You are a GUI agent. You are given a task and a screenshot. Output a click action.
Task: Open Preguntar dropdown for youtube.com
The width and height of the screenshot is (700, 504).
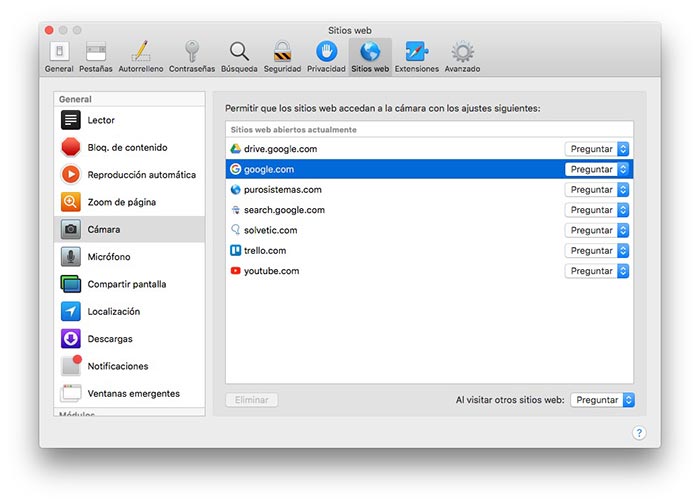(597, 271)
